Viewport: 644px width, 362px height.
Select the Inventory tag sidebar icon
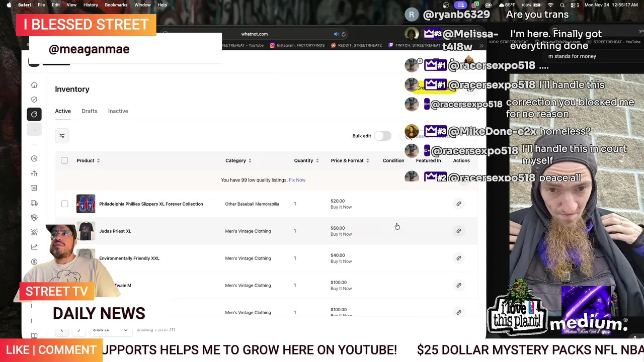click(x=34, y=114)
